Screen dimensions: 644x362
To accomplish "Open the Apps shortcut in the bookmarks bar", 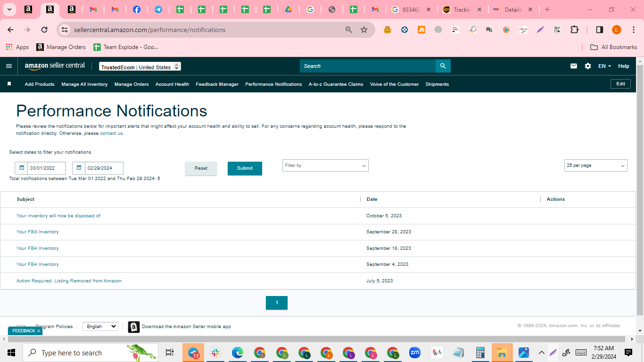I will tap(17, 47).
